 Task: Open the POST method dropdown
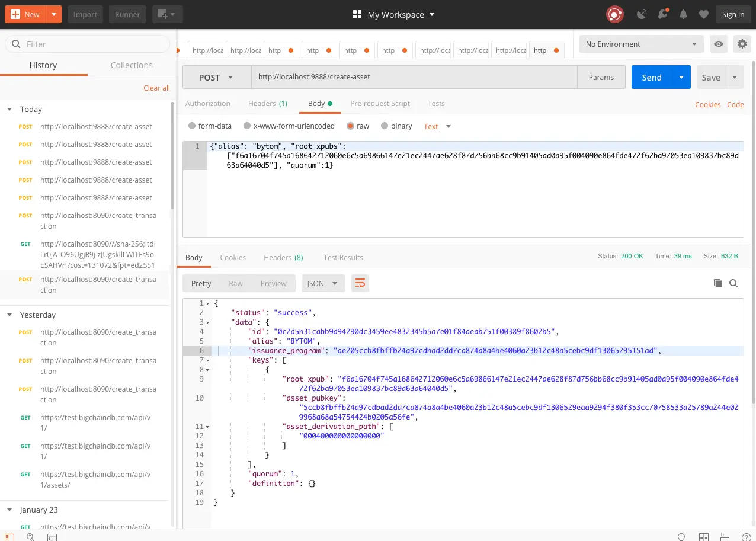[x=217, y=77]
